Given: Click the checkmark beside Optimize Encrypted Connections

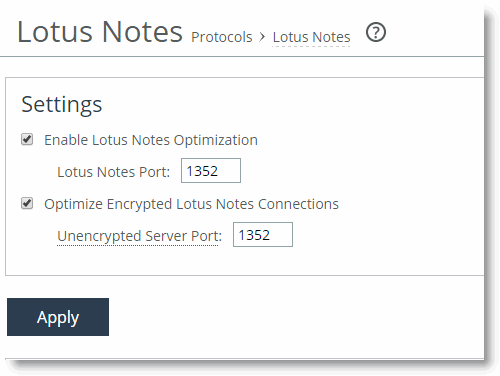Looking at the screenshot, I should click(x=27, y=203).
